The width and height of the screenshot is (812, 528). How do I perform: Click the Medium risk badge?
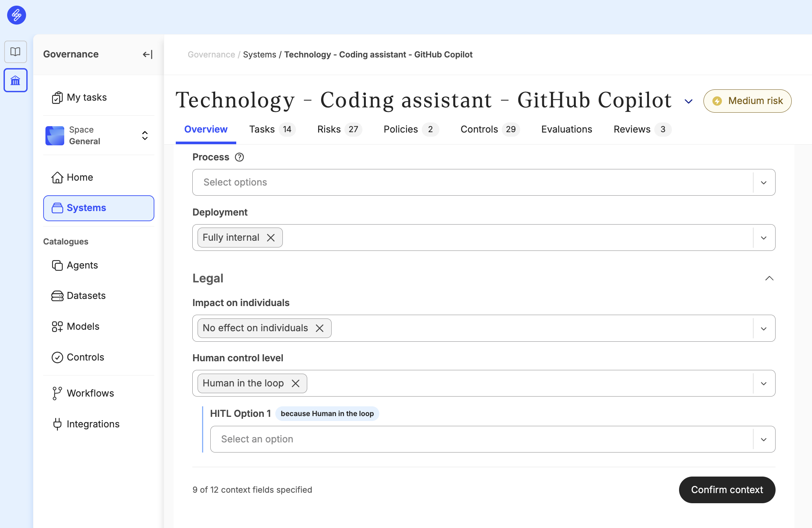[x=747, y=101]
